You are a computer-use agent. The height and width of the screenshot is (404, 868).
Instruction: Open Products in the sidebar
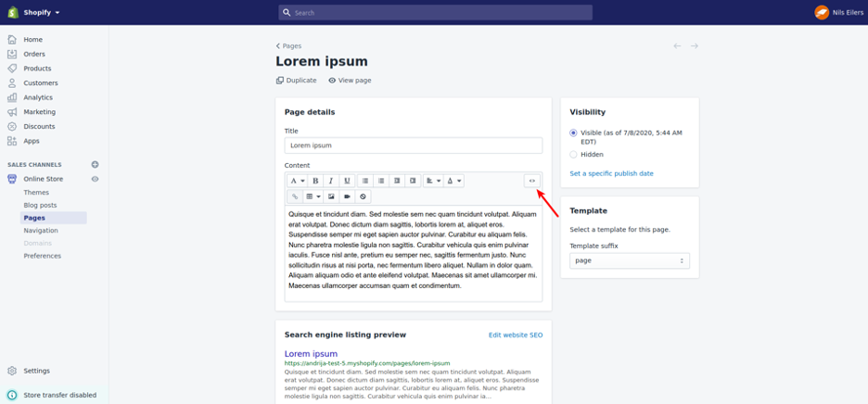point(37,69)
